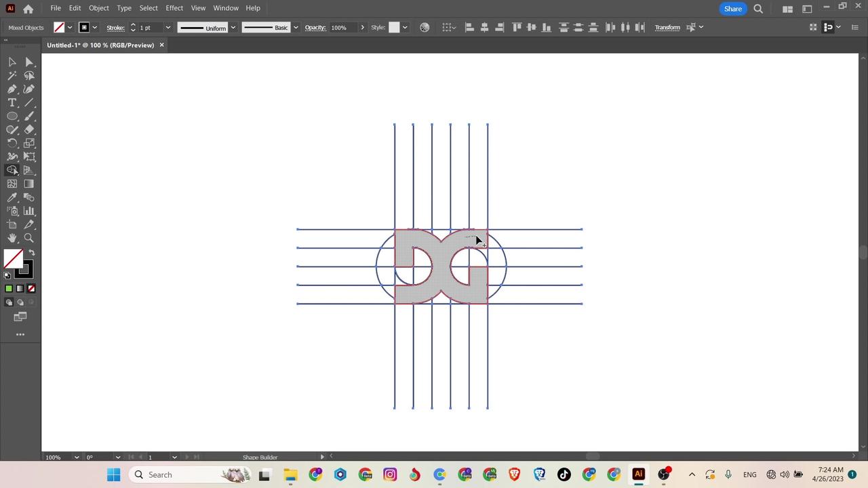868x488 pixels.
Task: Open the Recolor Artwork dialog icon
Action: coord(425,27)
